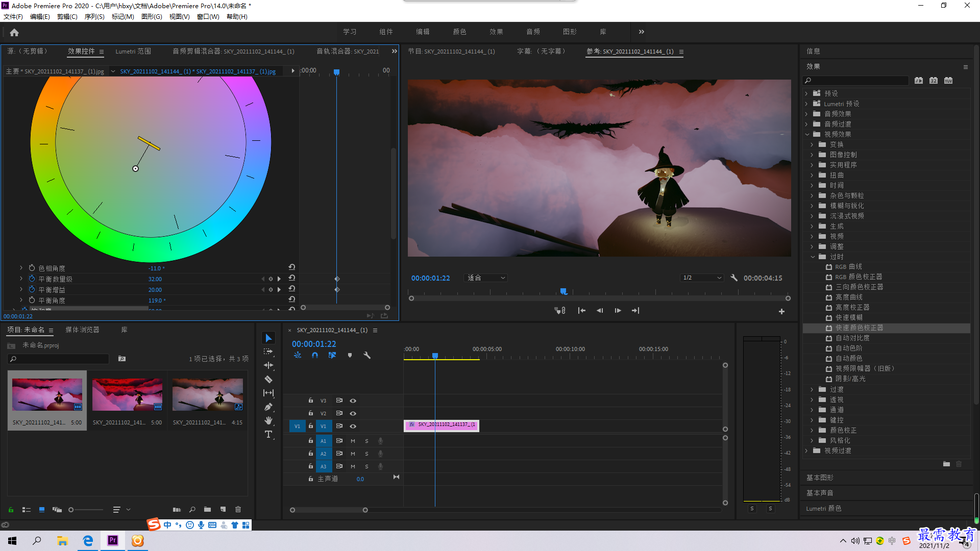Expand the 预设 effects folder
Screen dimensions: 980x551
pos(807,93)
